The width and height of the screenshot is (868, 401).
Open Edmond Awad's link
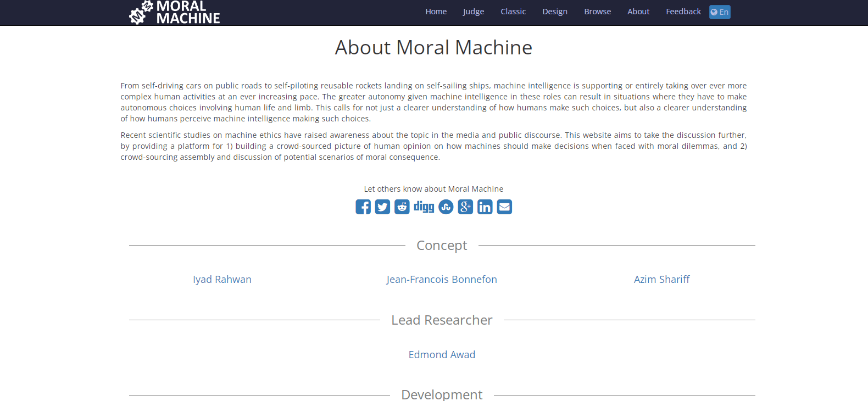(442, 355)
